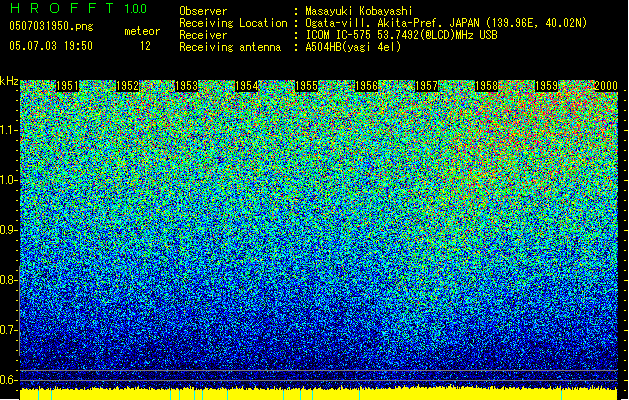
Task: Click the kHz axis unit label
Action: pos(9,81)
